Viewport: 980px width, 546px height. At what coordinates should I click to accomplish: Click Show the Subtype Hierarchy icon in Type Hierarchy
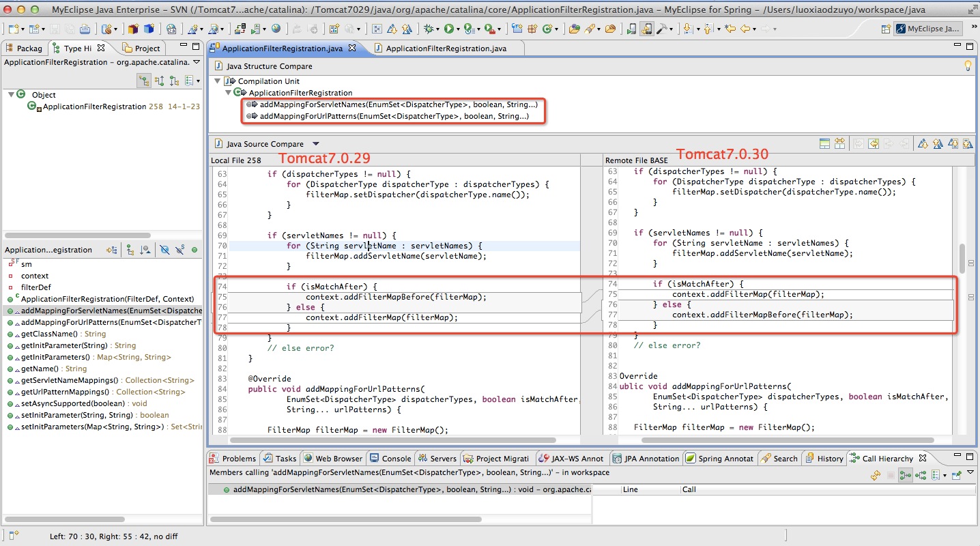tap(174, 81)
